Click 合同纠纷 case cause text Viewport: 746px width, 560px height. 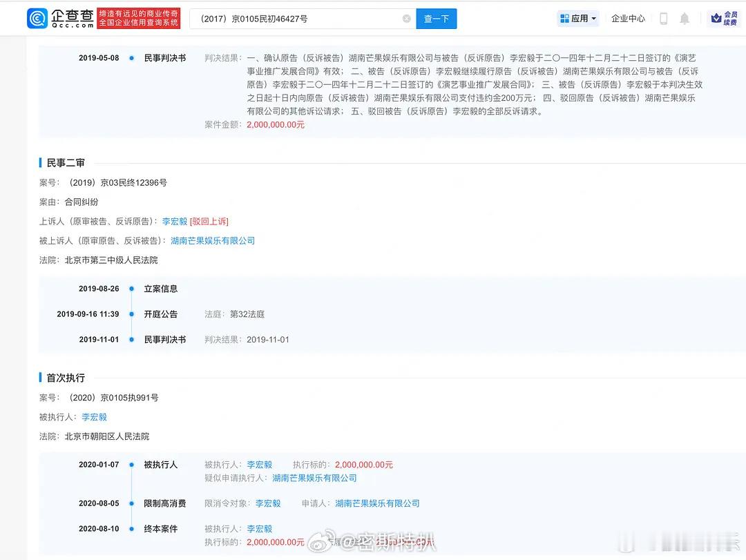click(x=82, y=202)
